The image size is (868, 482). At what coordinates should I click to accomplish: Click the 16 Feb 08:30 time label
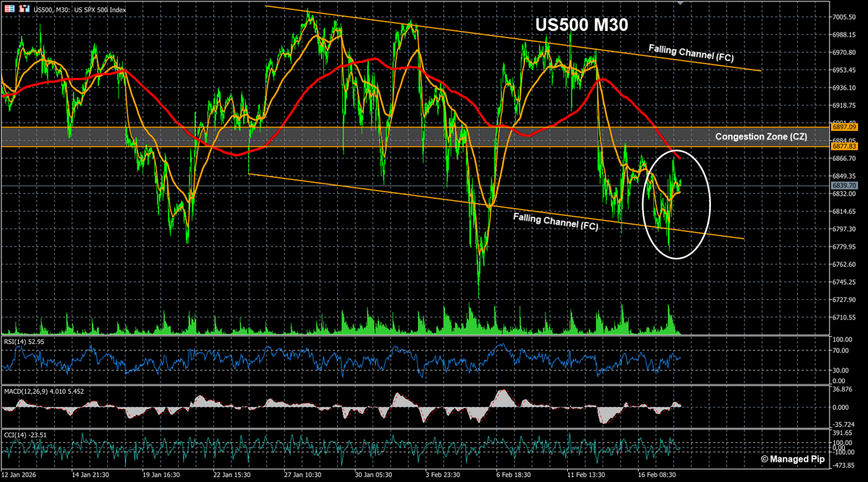(658, 475)
